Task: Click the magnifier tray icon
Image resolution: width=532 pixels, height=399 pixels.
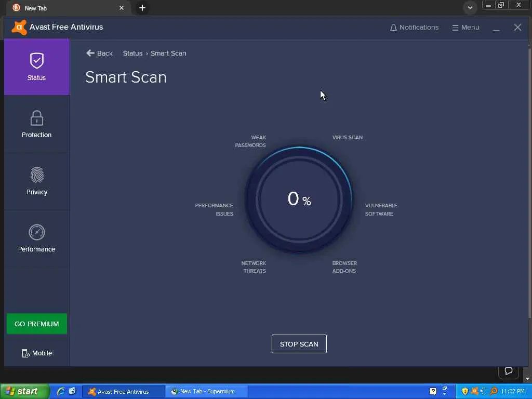Action: 494,392
